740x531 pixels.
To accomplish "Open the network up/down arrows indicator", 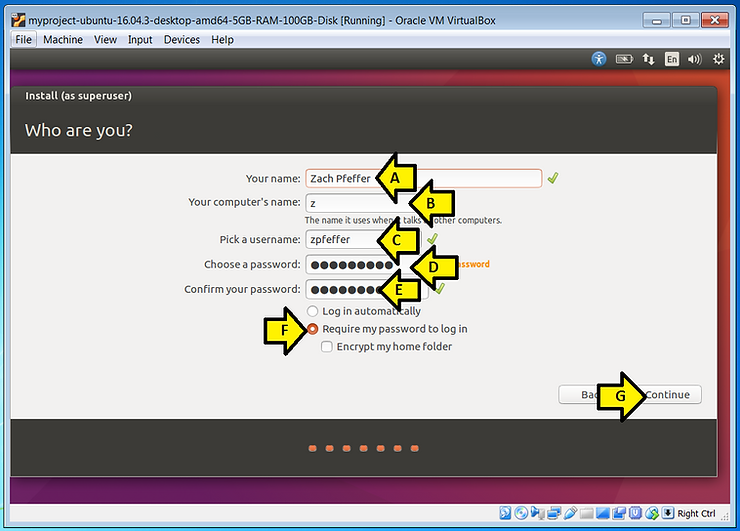I will click(648, 59).
